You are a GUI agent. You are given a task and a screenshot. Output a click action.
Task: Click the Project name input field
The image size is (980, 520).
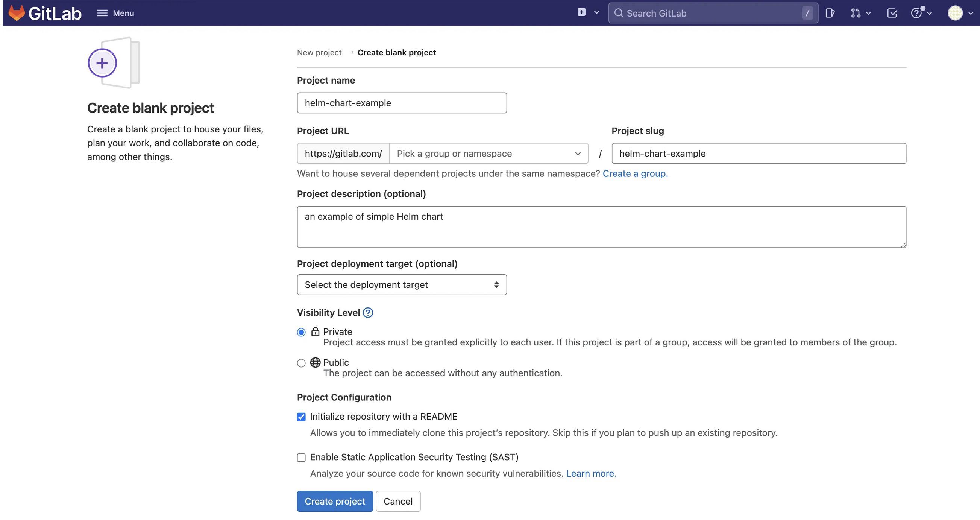(402, 103)
